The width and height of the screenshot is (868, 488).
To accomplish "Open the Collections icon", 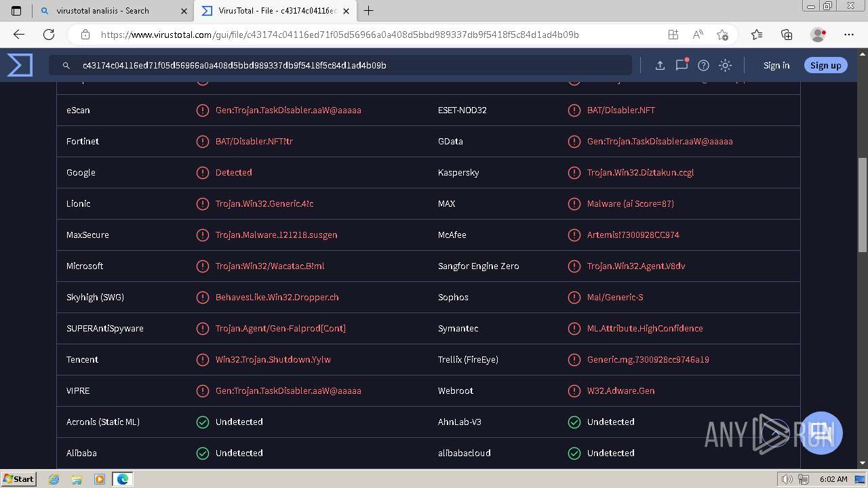I will point(787,35).
